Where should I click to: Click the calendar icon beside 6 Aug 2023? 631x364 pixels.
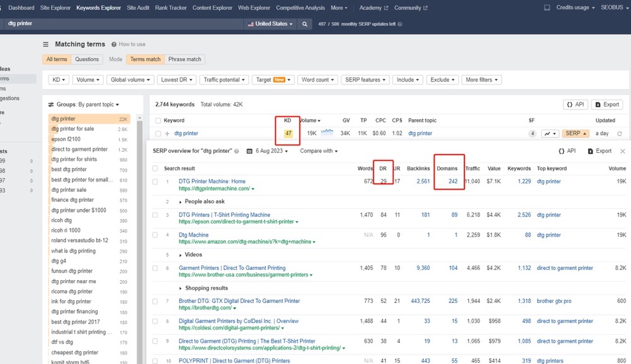(x=249, y=151)
